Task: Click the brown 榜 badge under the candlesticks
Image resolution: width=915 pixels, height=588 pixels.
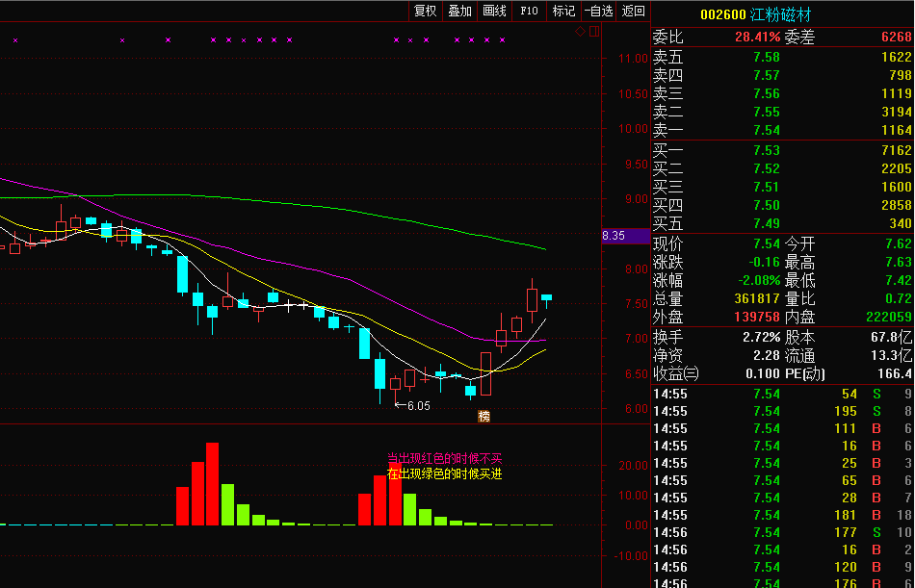Action: pos(484,416)
